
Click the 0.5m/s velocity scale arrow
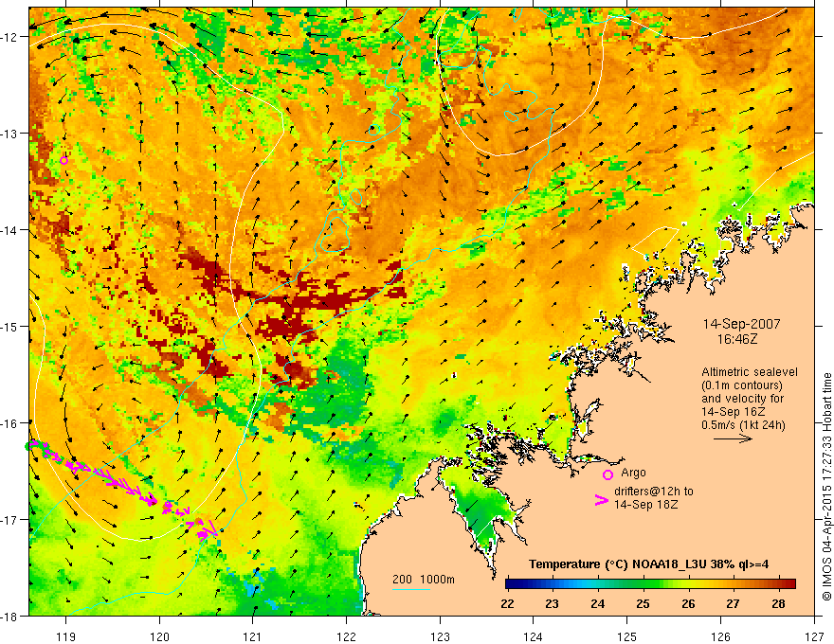(733, 438)
